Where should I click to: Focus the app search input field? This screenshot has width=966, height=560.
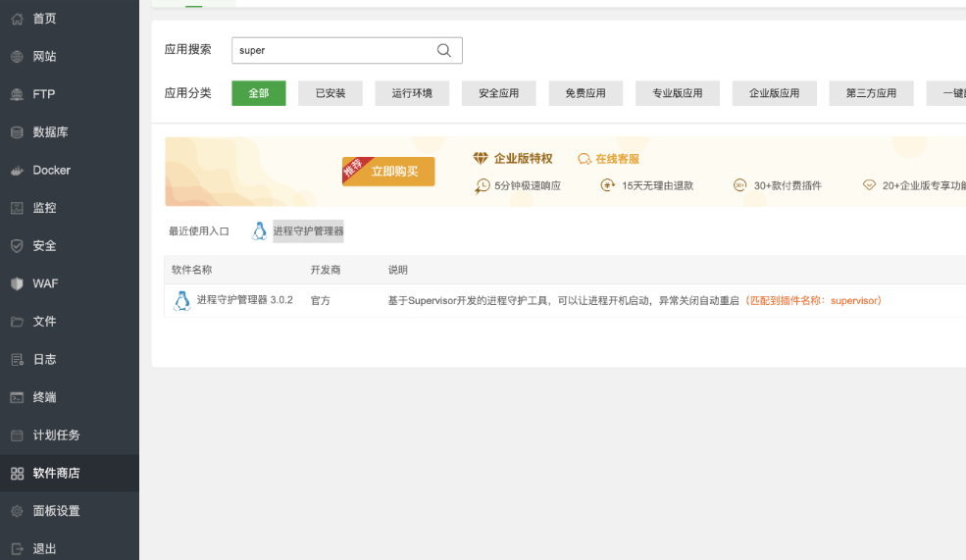pyautogui.click(x=333, y=50)
